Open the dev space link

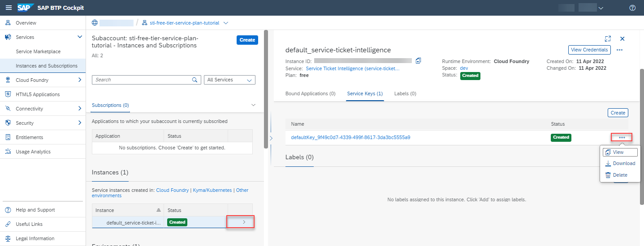click(x=464, y=68)
